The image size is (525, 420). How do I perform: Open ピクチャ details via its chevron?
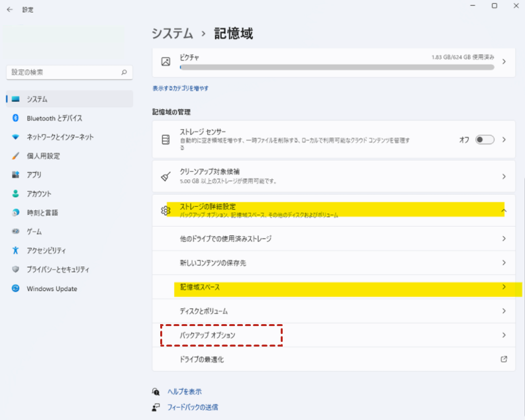pos(504,62)
